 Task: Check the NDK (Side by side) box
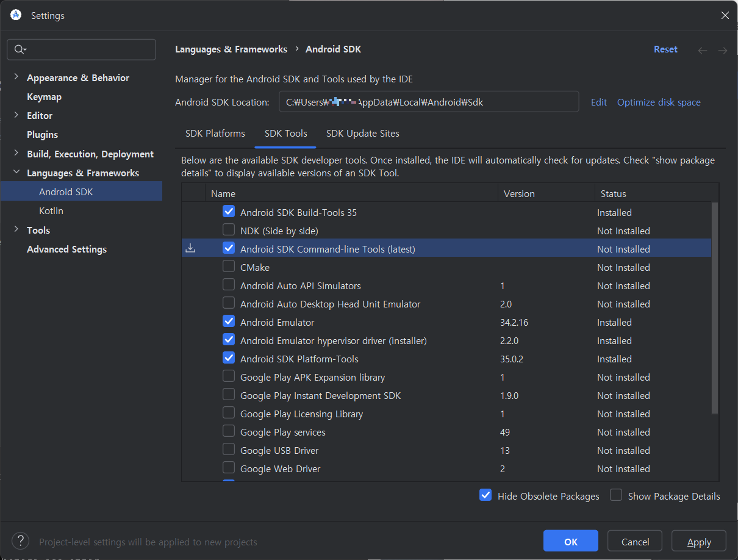(x=229, y=230)
